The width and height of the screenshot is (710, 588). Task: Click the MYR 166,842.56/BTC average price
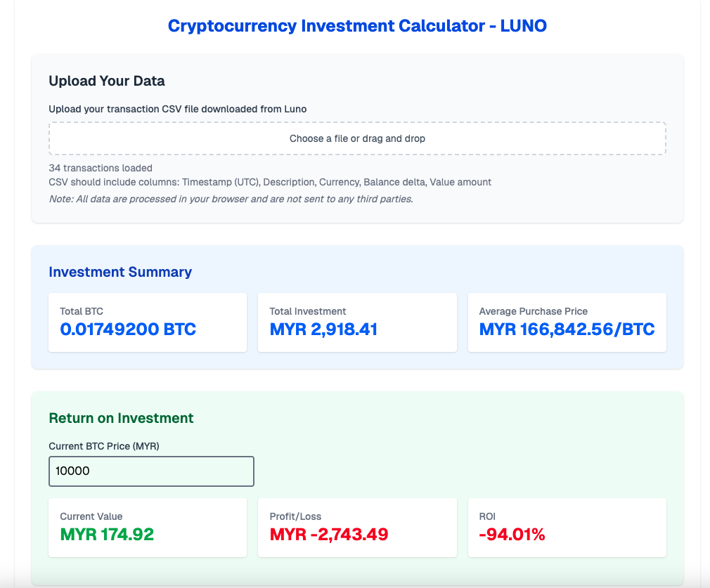[567, 329]
